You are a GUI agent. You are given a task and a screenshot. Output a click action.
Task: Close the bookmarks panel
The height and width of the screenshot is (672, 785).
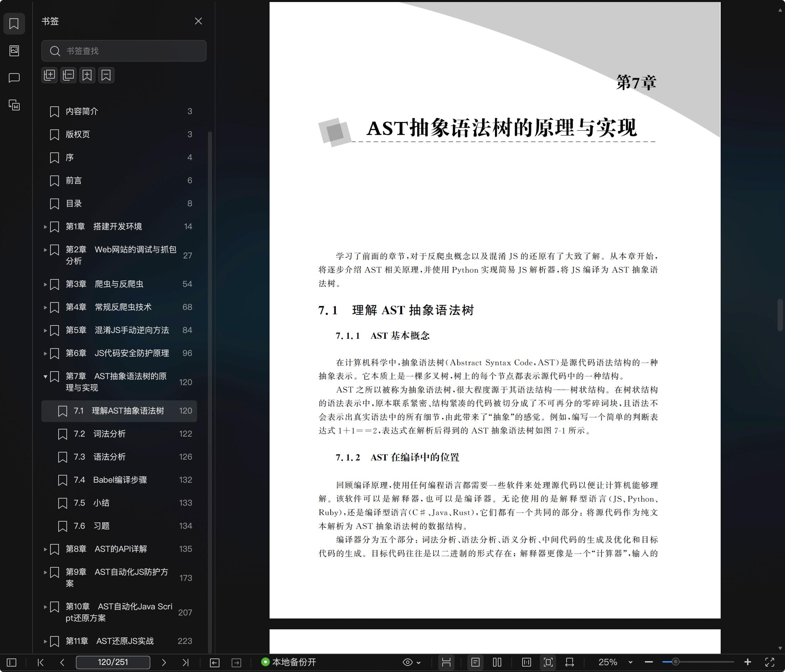click(198, 21)
